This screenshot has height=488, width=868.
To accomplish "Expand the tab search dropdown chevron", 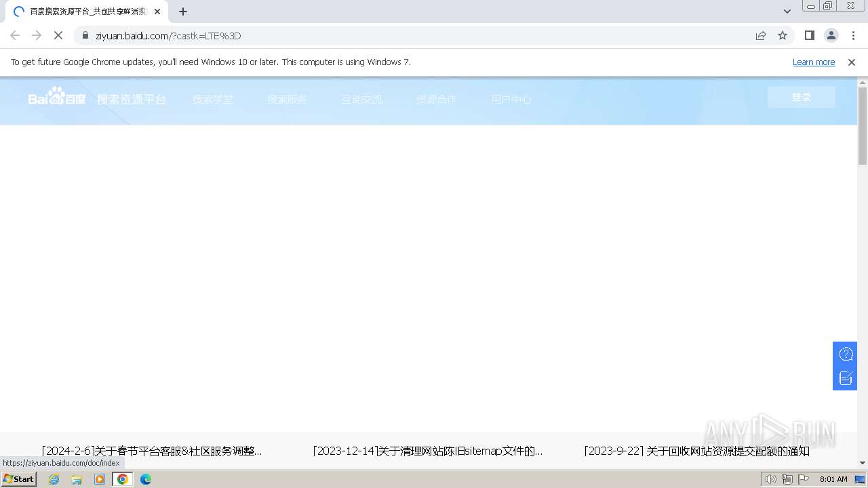I will (x=787, y=12).
